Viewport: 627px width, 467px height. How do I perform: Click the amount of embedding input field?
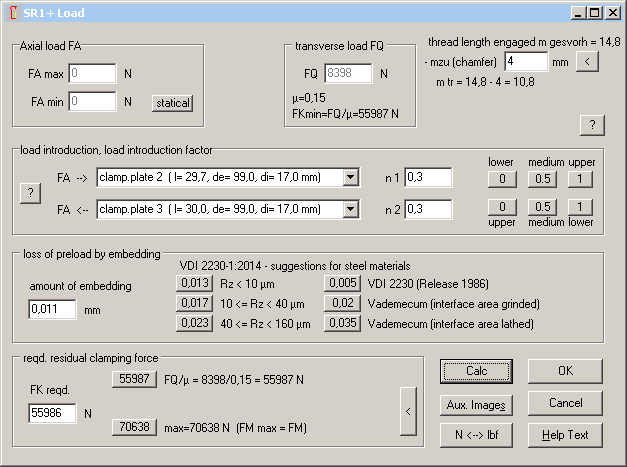(x=52, y=309)
